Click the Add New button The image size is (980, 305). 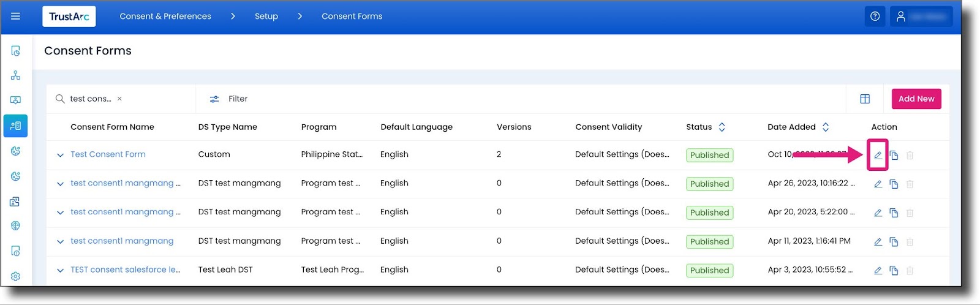pyautogui.click(x=916, y=99)
